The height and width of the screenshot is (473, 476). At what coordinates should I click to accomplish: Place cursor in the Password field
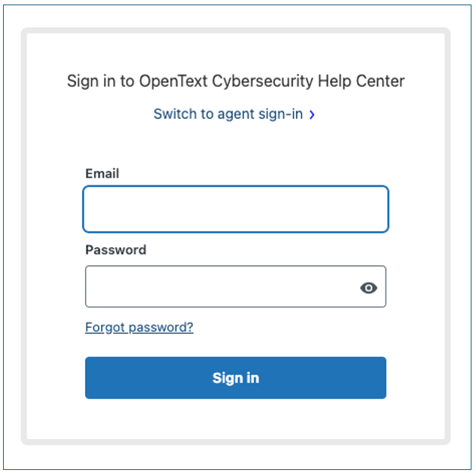click(x=220, y=287)
